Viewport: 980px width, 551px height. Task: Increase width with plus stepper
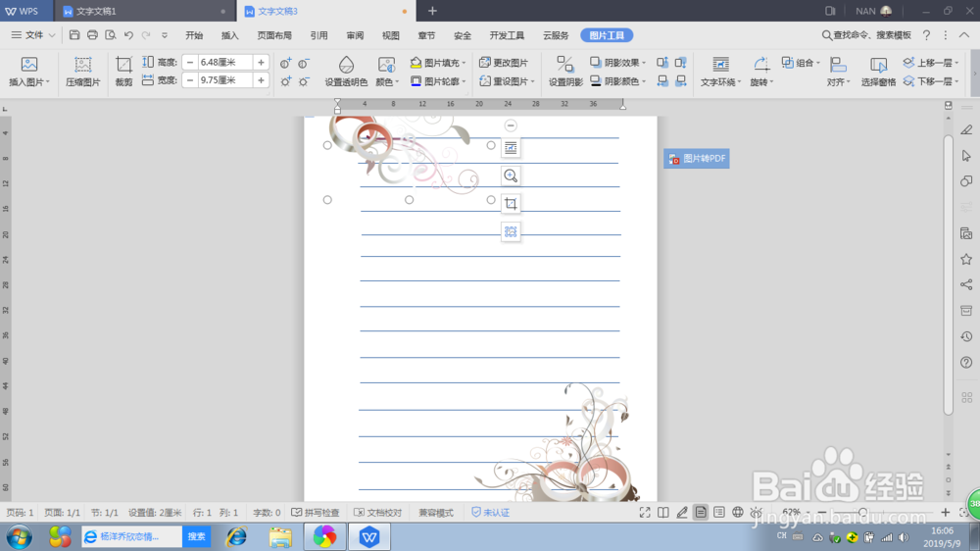pyautogui.click(x=261, y=80)
